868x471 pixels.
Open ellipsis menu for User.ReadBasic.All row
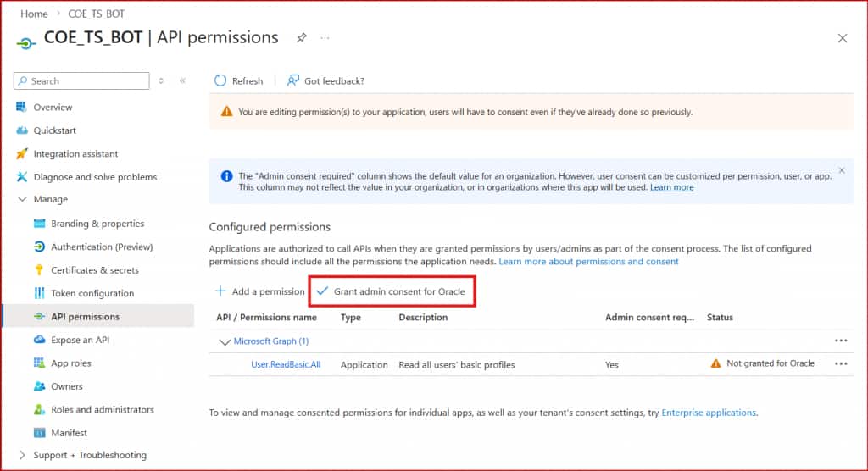(841, 363)
